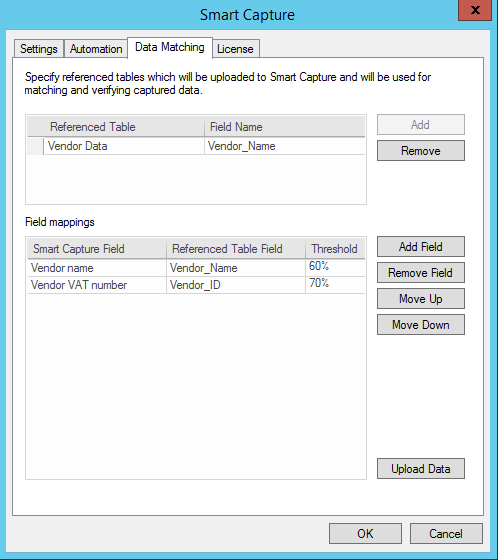This screenshot has height=560, width=498.
Task: Select the Vendor_ID cell
Action: tap(236, 285)
